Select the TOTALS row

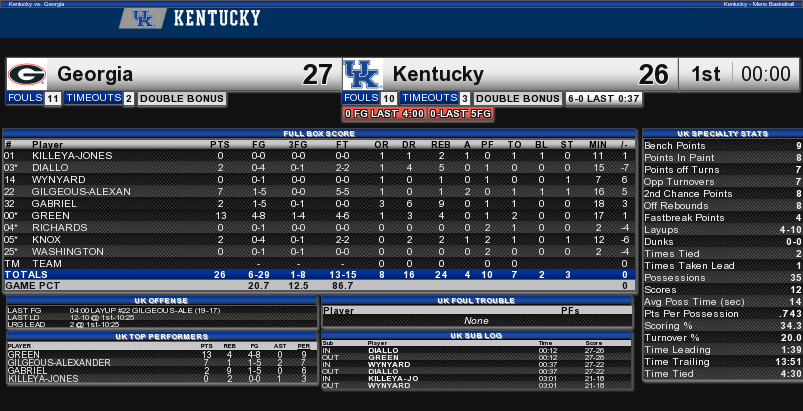pos(319,275)
